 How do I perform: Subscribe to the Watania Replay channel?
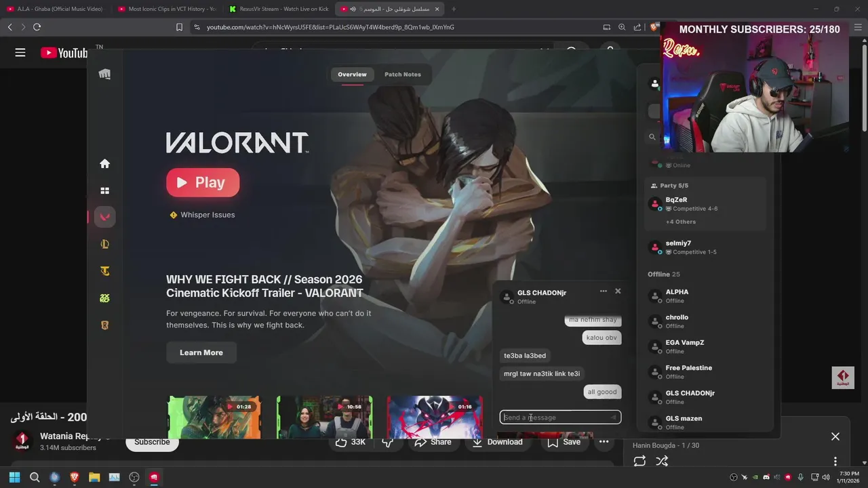click(152, 442)
